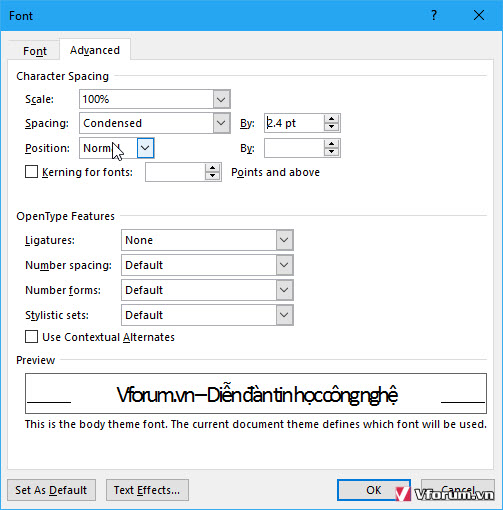Click the Character Spacing section heading

coord(63,76)
